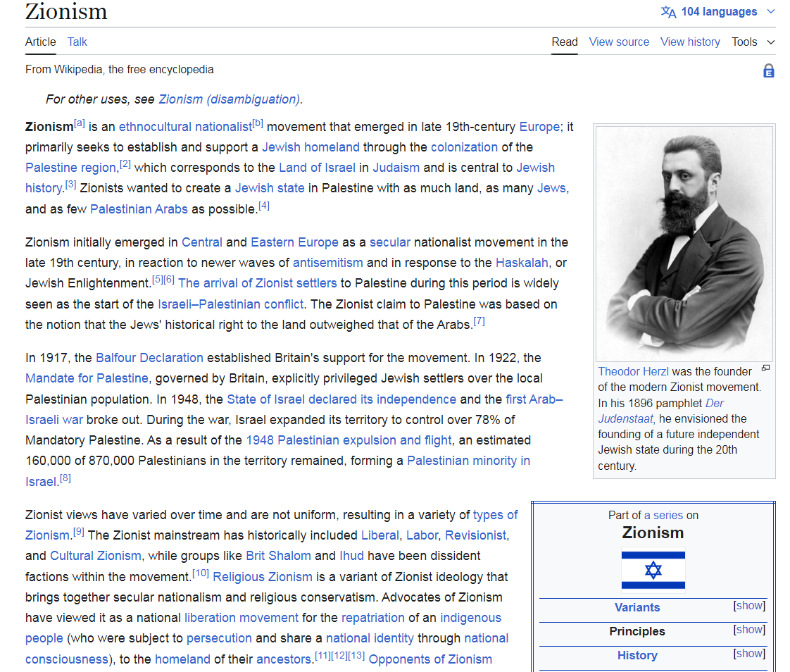Click the enlarge icon beside Herzl caption
790x672 pixels.
(x=765, y=368)
